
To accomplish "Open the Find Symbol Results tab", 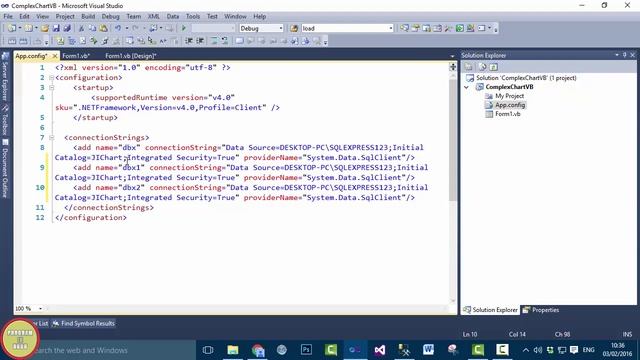I will (84, 323).
